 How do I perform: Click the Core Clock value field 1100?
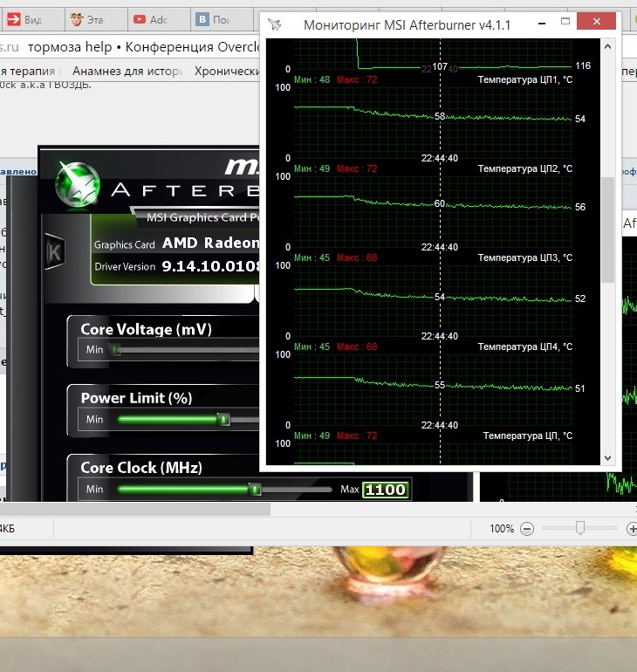pos(385,490)
